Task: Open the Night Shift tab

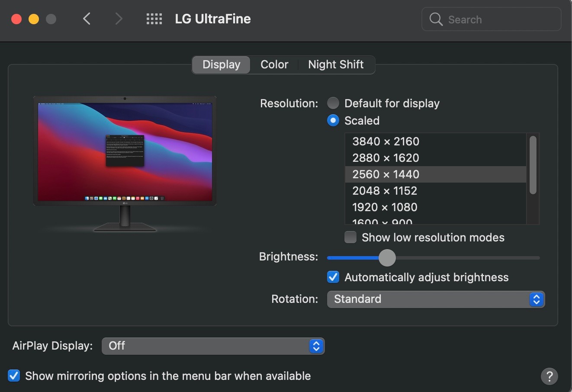Action: click(336, 64)
